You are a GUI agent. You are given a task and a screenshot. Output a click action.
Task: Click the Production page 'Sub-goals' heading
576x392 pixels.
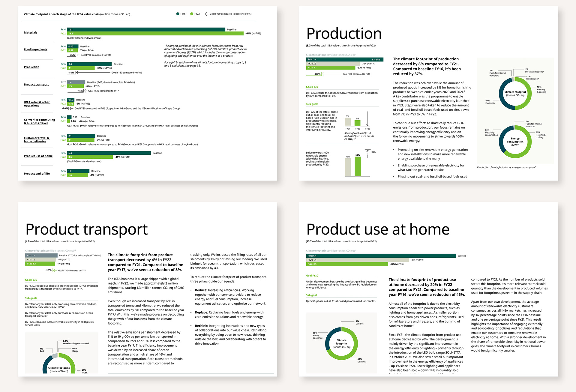pyautogui.click(x=312, y=104)
